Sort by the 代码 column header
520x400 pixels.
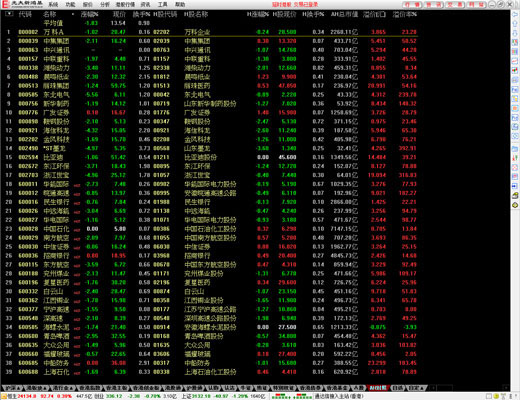coord(25,14)
